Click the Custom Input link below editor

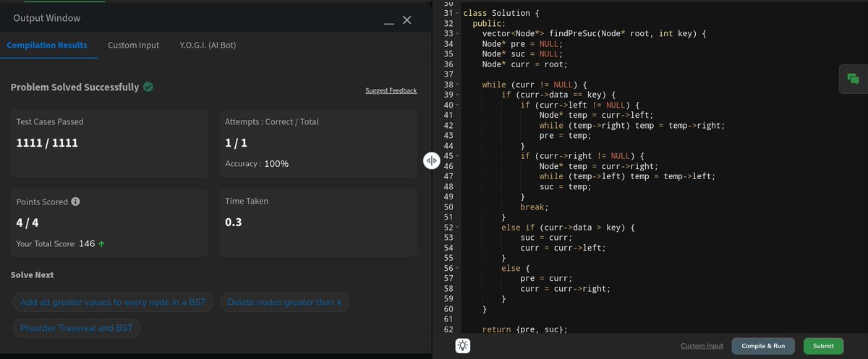702,346
